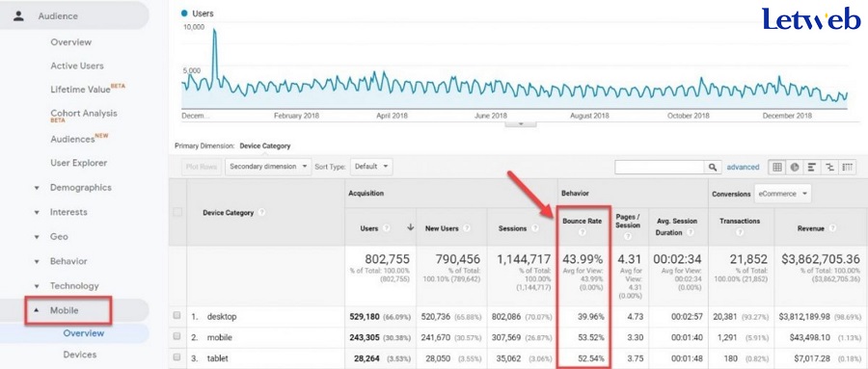Open Mobile Devices in sidebar
Screen dimensions: 868x369
pyautogui.click(x=80, y=355)
